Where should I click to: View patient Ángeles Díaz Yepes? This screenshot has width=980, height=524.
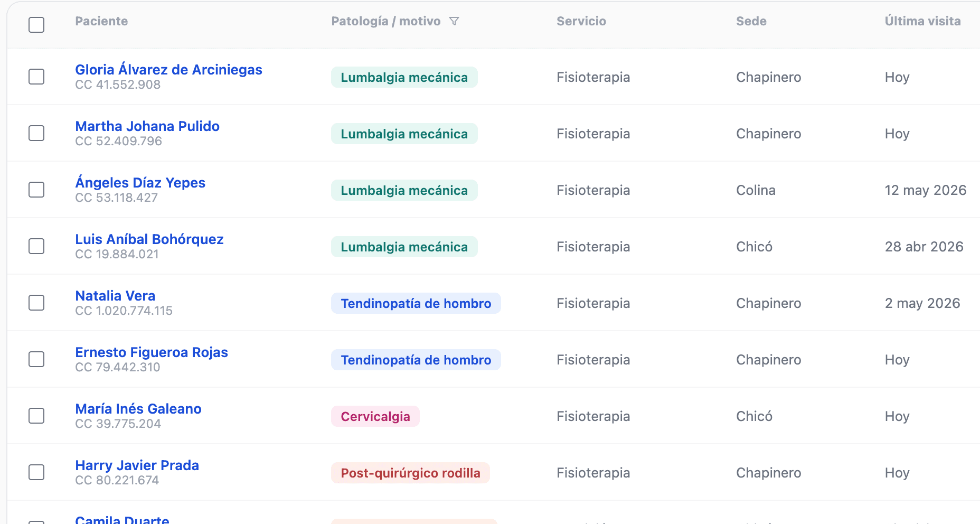tap(140, 183)
